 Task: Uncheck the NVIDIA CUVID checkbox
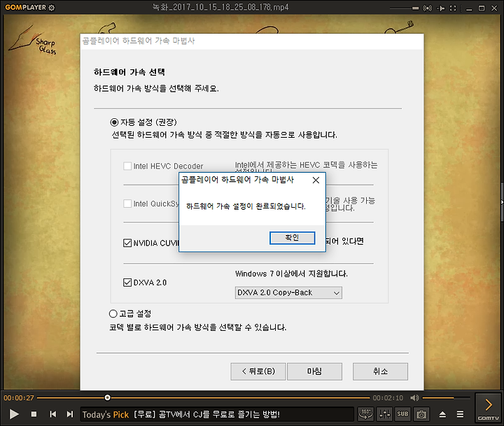point(127,243)
